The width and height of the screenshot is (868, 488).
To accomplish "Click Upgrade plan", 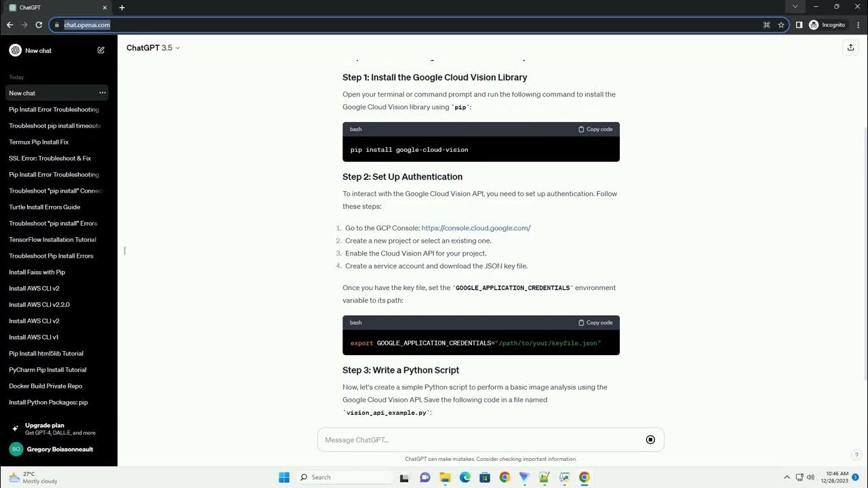I will click(x=57, y=429).
